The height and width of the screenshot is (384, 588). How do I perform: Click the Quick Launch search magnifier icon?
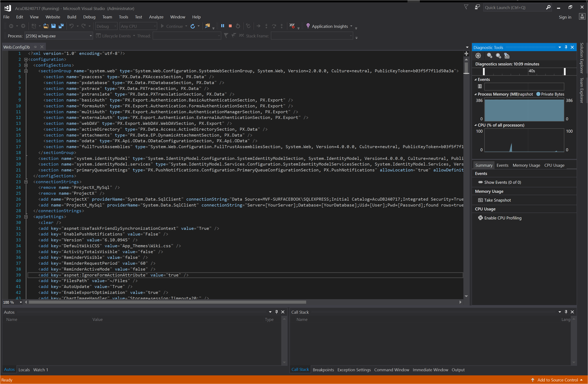coord(548,7)
